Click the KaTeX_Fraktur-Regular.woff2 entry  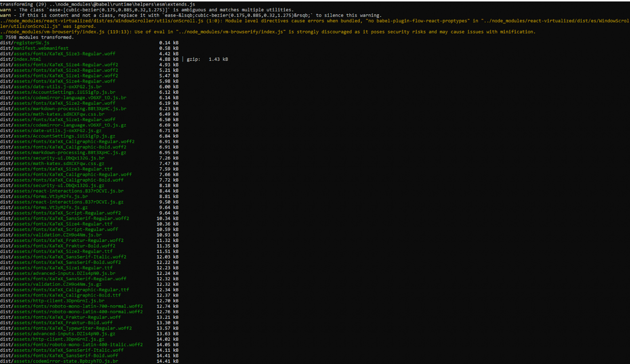62,241
